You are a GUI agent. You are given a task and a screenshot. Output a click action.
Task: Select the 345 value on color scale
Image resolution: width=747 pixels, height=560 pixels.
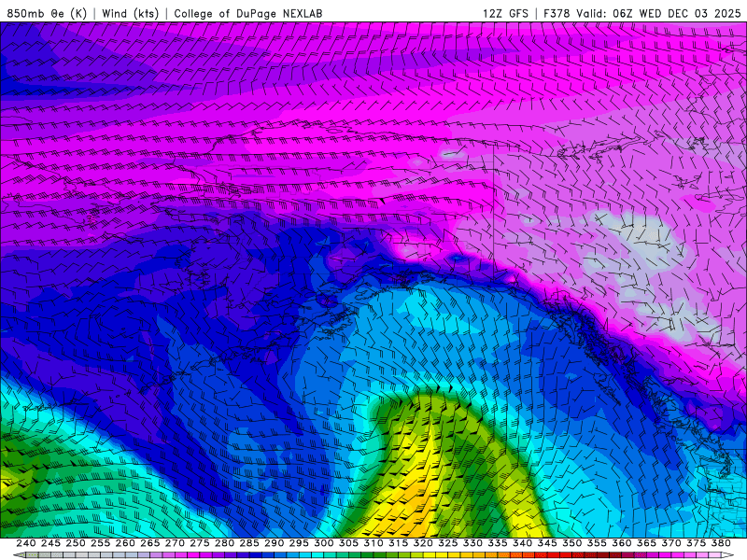pyautogui.click(x=547, y=543)
